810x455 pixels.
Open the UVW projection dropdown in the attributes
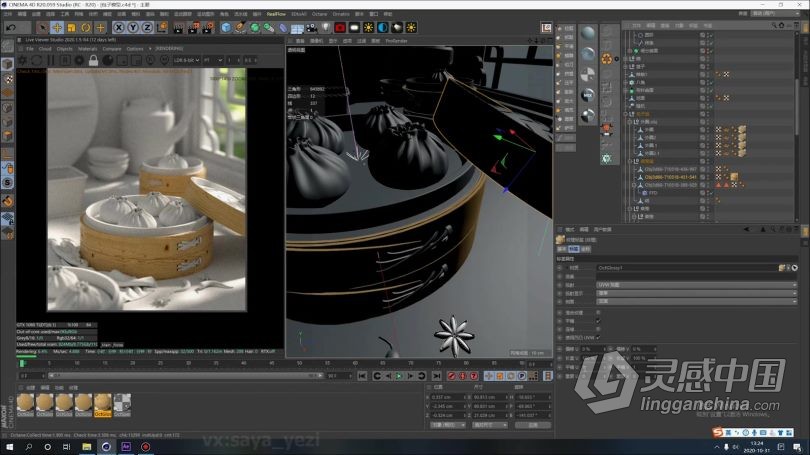tap(696, 285)
